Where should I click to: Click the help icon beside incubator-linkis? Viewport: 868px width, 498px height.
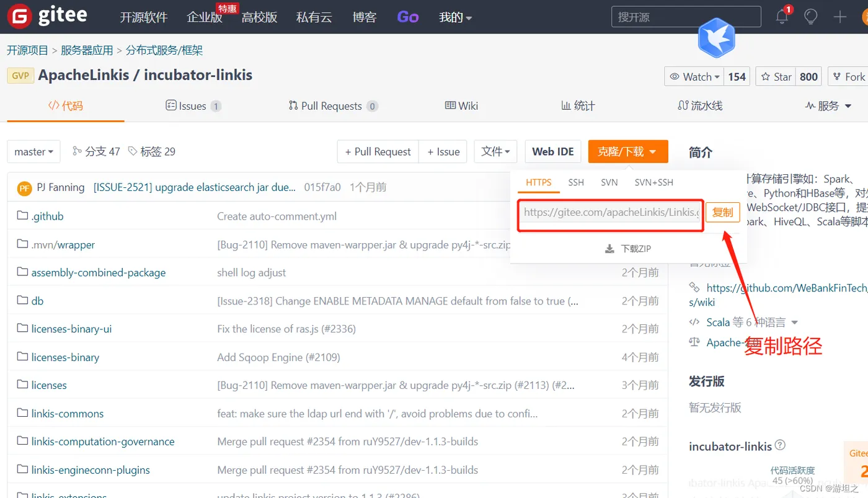[780, 445]
